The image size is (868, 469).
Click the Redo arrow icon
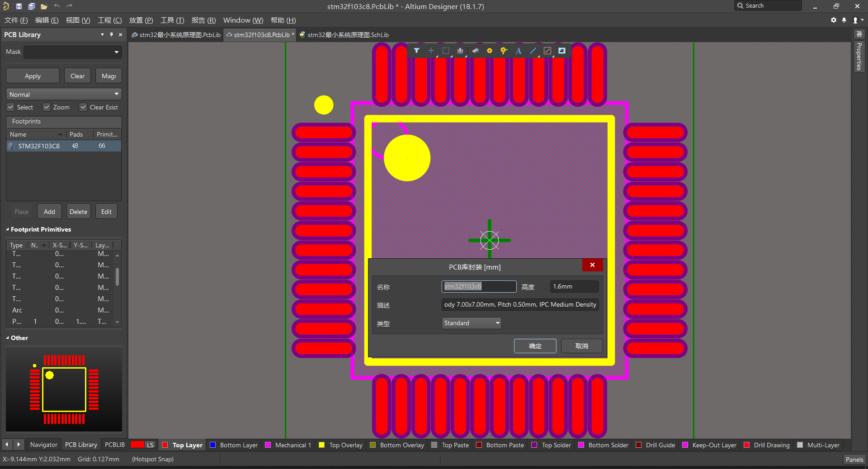[69, 6]
